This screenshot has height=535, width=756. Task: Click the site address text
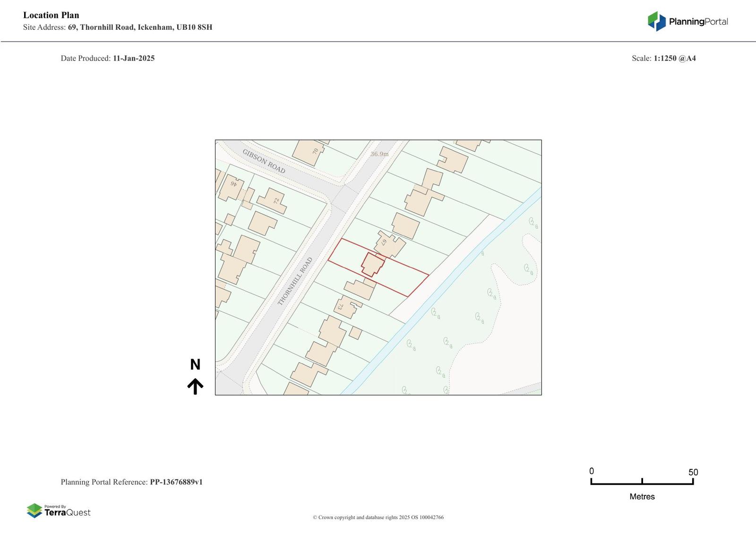tap(118, 27)
